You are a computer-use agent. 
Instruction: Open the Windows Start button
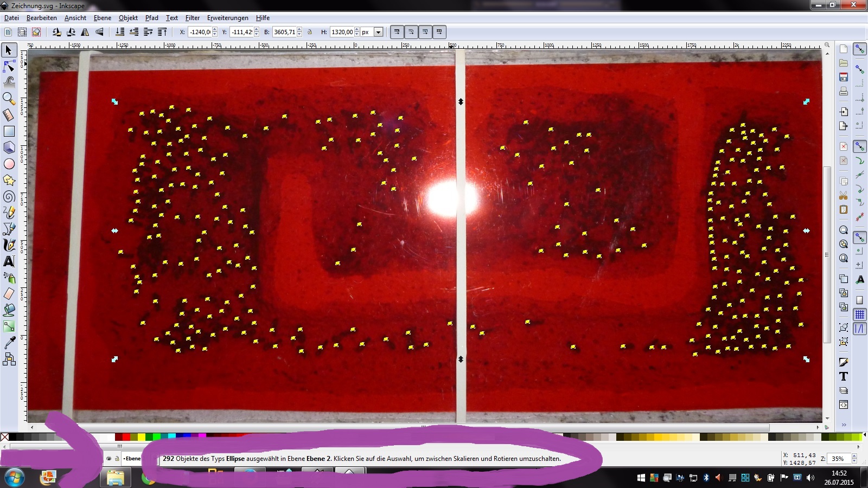click(x=14, y=478)
